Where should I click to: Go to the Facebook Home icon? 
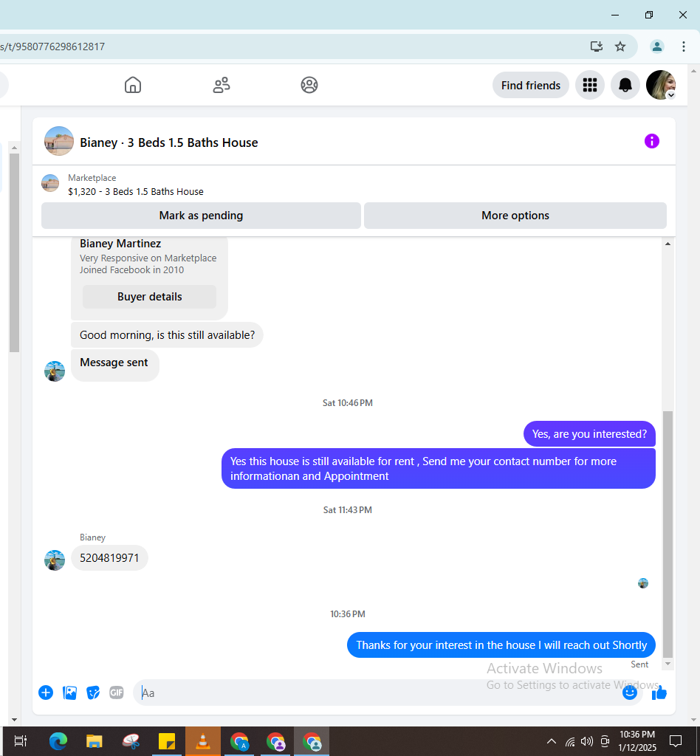pyautogui.click(x=133, y=85)
